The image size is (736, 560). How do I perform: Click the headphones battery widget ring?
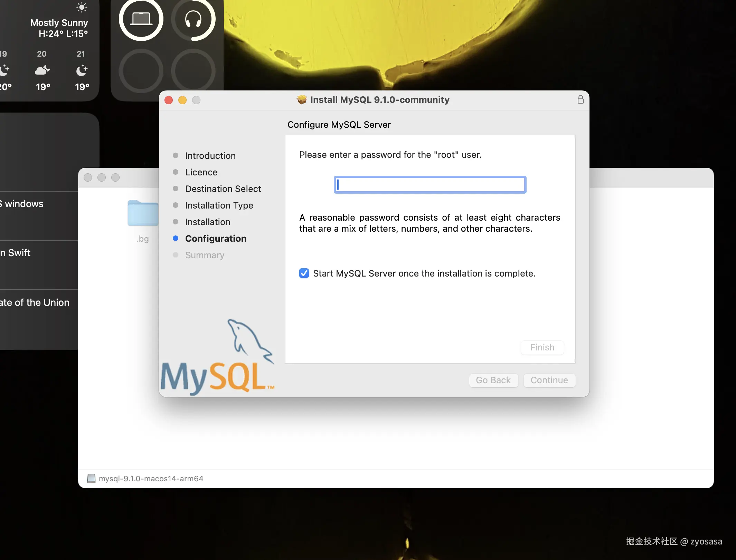tap(193, 19)
